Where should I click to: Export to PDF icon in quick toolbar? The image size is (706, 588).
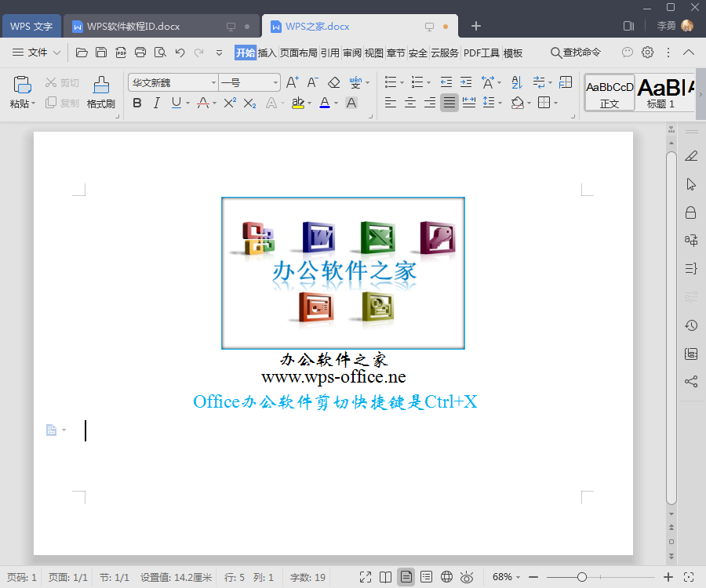[x=121, y=53]
